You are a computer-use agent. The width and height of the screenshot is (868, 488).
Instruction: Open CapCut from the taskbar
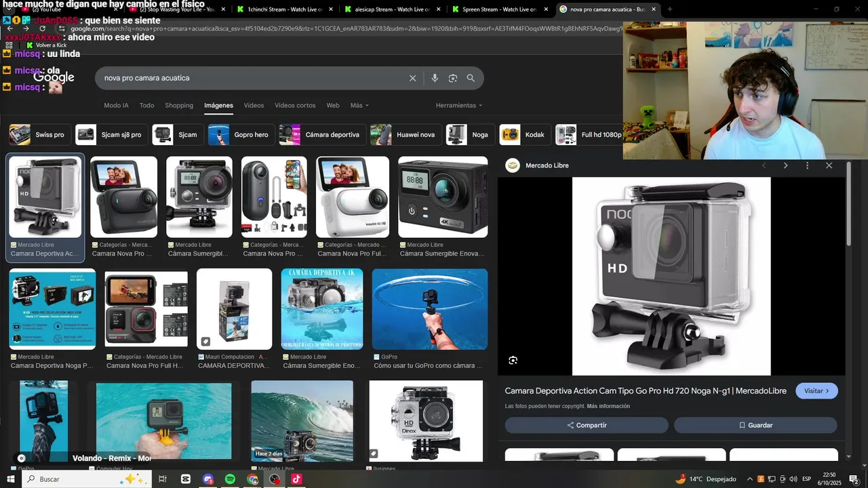coord(186,479)
